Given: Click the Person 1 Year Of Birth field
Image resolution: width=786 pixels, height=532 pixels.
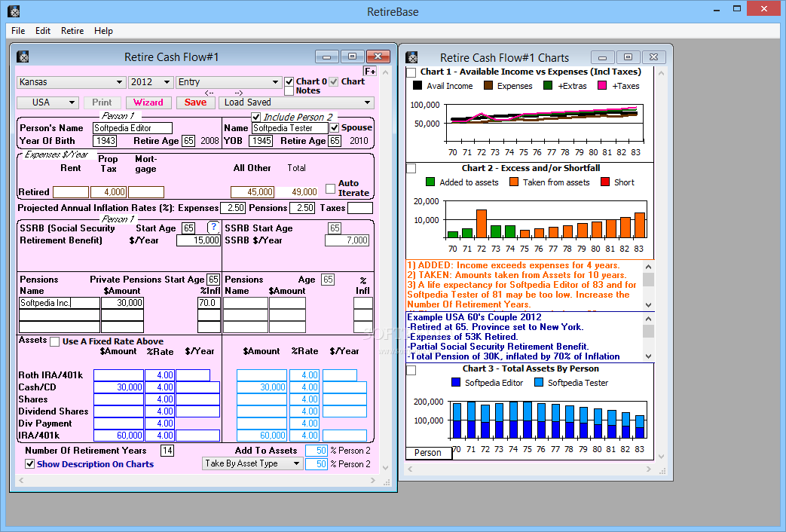Looking at the screenshot, I should pos(105,141).
